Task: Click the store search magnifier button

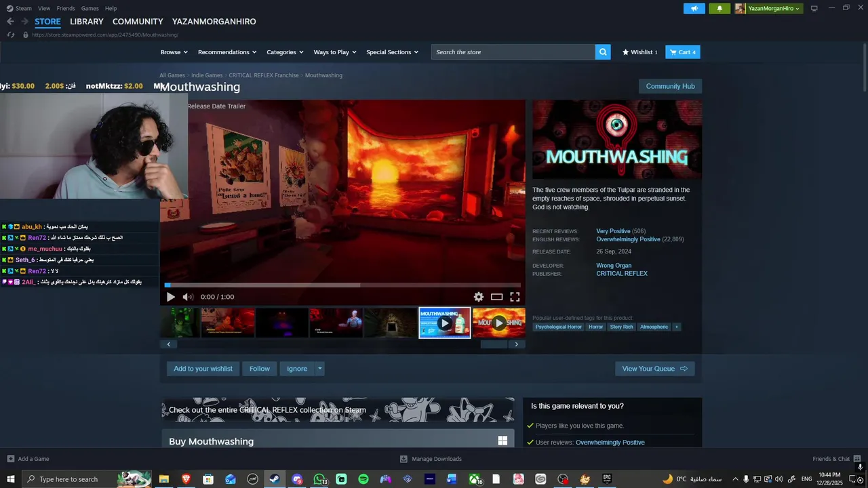Action: tap(603, 52)
